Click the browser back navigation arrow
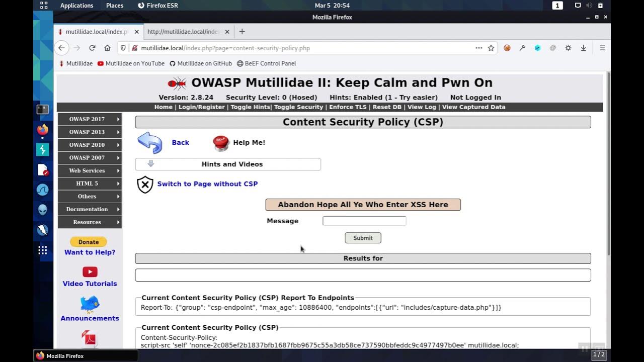 point(61,48)
